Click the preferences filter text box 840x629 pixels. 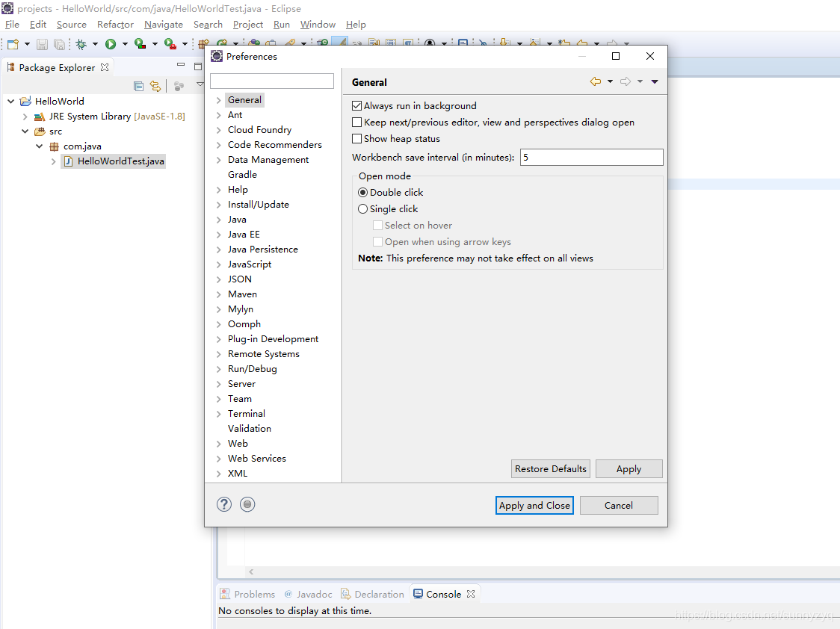pos(272,81)
